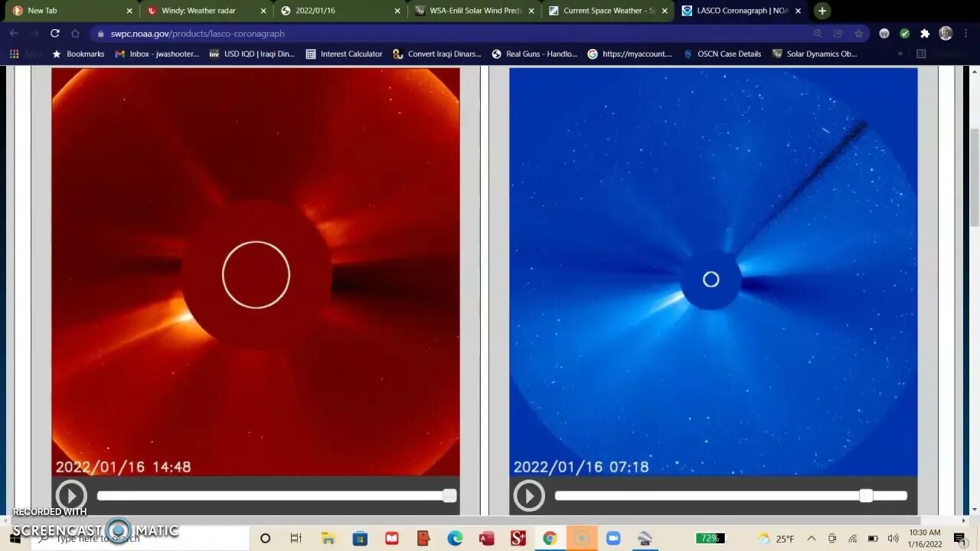Viewport: 980px width, 551px height.
Task: Open Zoom from the taskbar
Action: click(613, 539)
